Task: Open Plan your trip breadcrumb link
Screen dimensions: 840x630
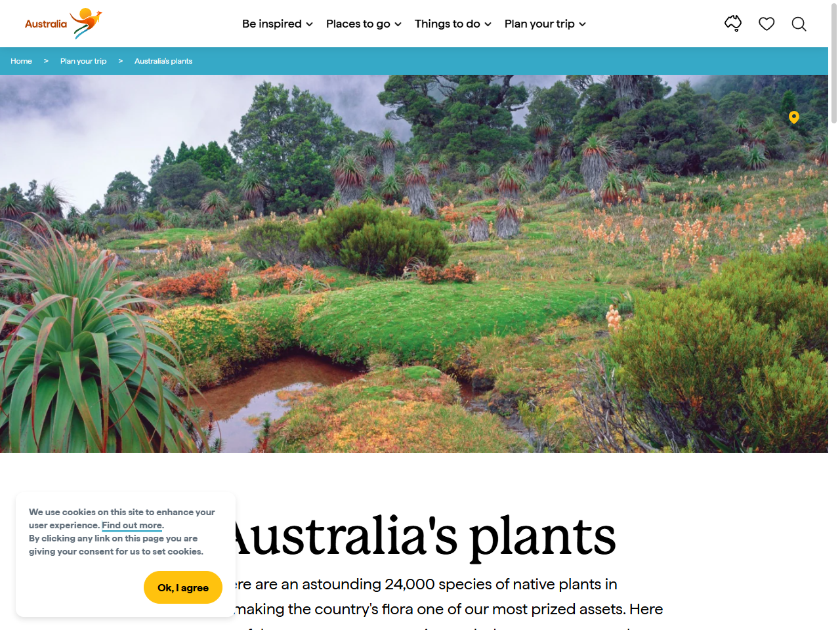Action: (x=83, y=60)
